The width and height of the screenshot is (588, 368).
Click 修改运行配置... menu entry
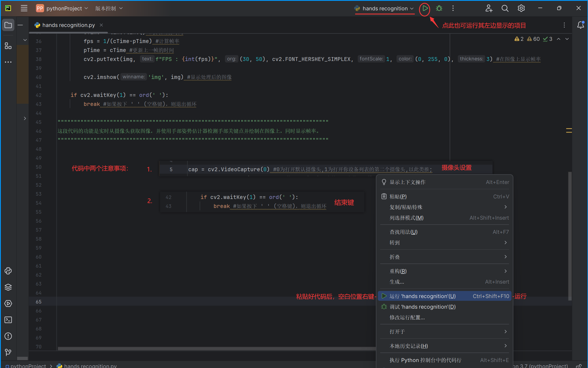407,317
